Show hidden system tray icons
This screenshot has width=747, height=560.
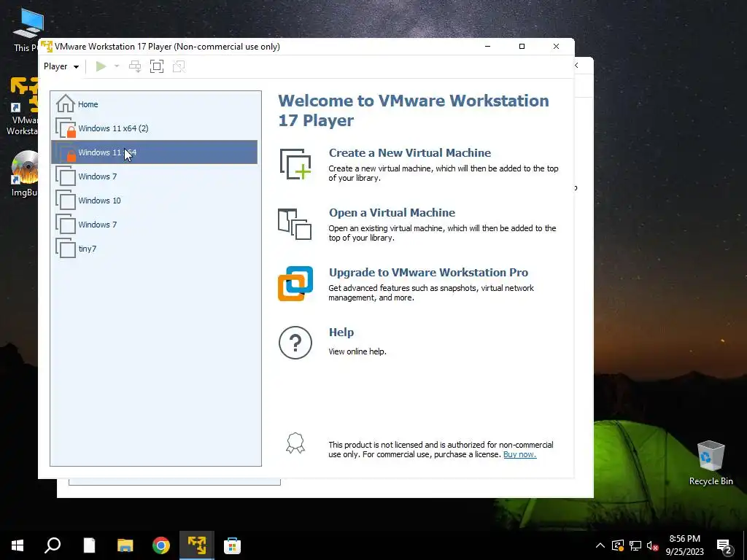(x=600, y=545)
